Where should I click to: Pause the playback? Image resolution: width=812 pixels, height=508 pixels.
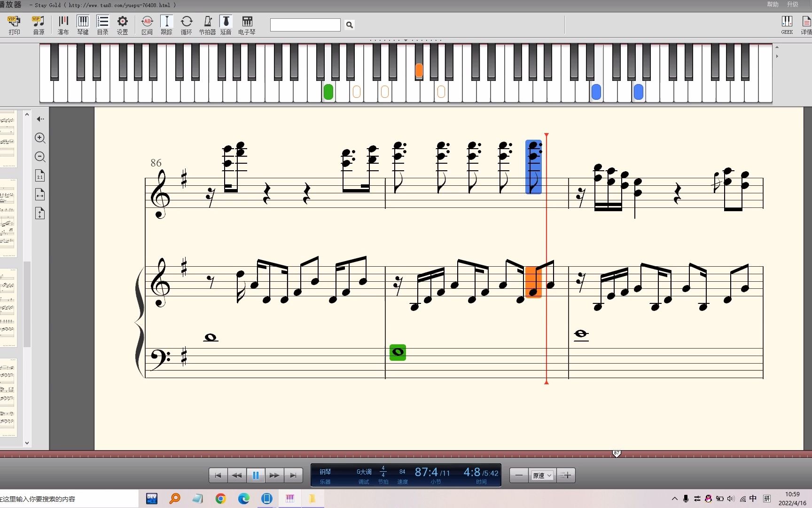click(x=256, y=476)
